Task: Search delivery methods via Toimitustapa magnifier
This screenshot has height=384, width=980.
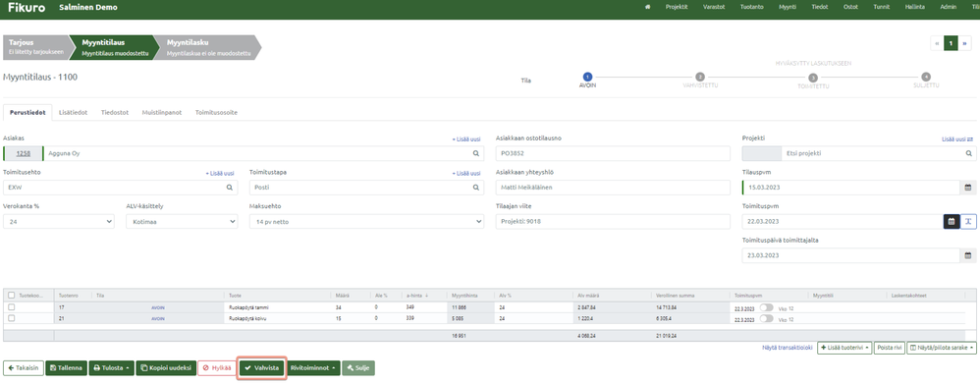Action: point(475,187)
